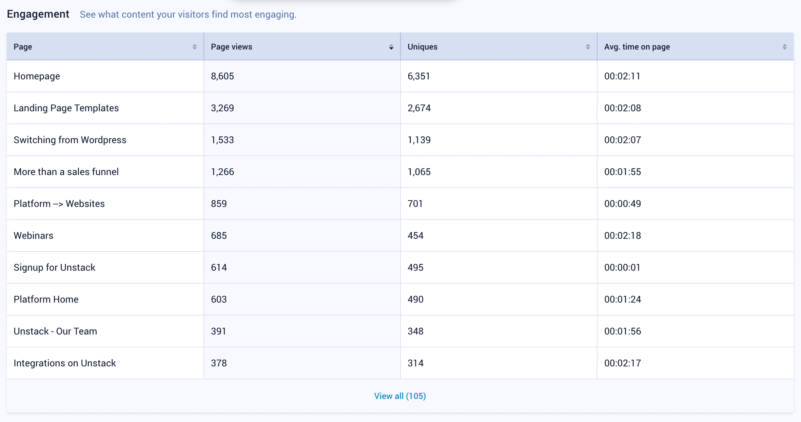Viewport: 801px width, 422px height.
Task: Click average time 00:01:56
Action: coord(622,331)
